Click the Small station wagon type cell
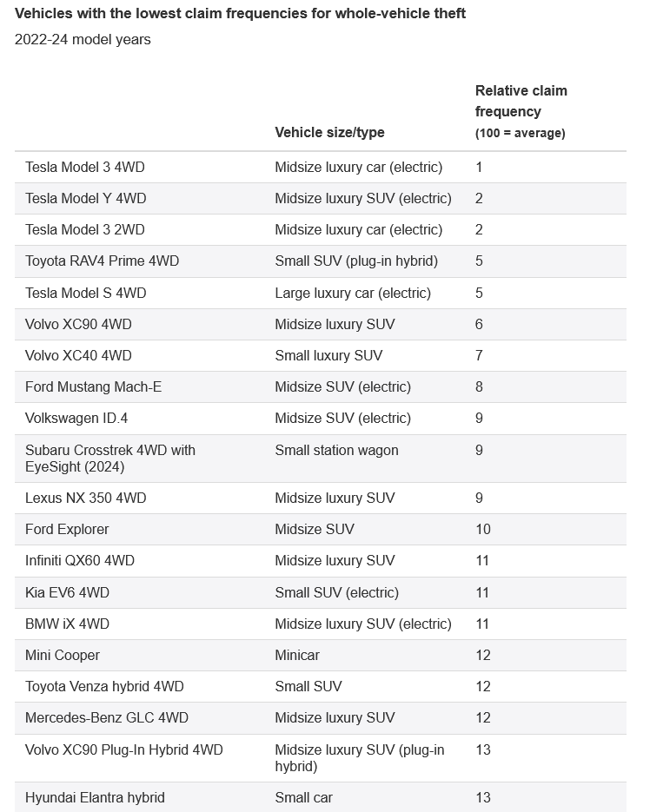This screenshot has width=650, height=812. click(x=336, y=450)
